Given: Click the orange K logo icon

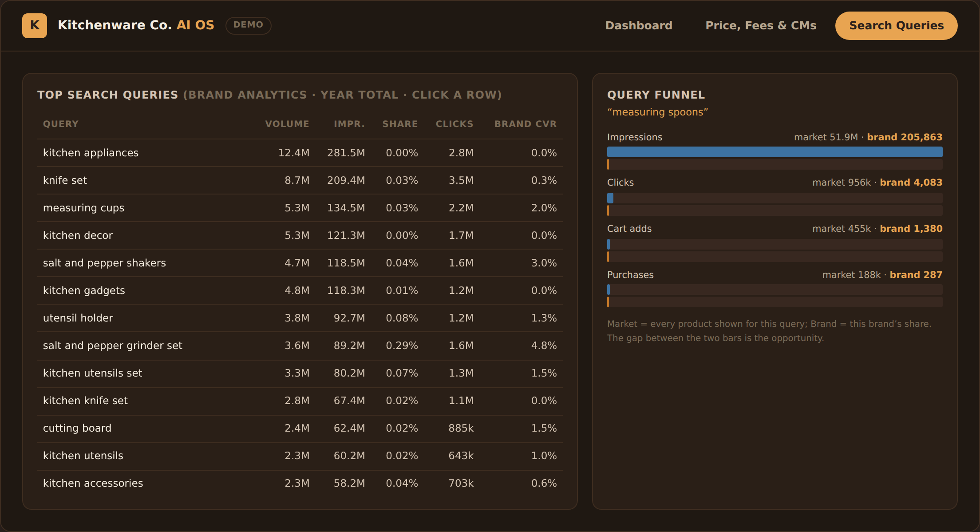Looking at the screenshot, I should 35,25.
